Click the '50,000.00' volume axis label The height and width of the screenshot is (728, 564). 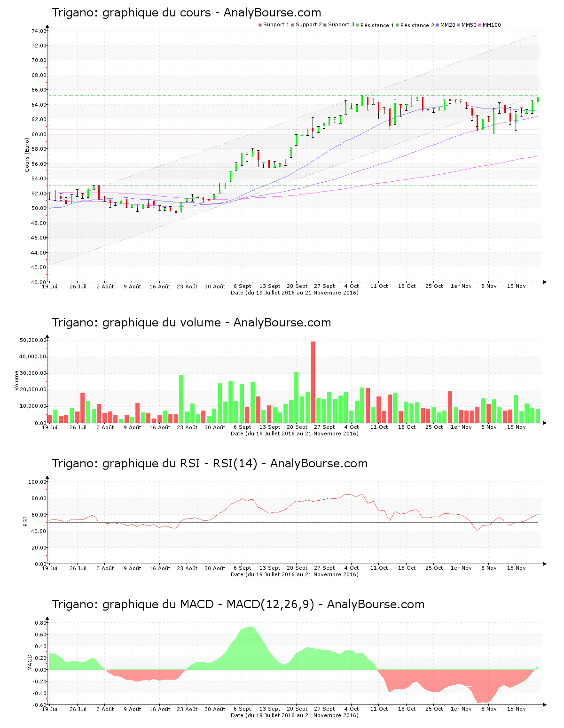pyautogui.click(x=33, y=340)
